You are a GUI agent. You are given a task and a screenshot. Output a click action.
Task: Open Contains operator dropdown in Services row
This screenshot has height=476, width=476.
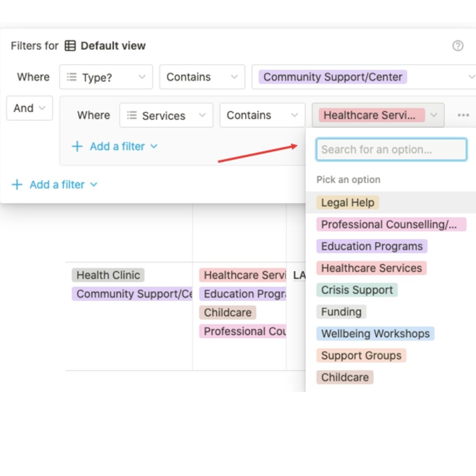[262, 115]
